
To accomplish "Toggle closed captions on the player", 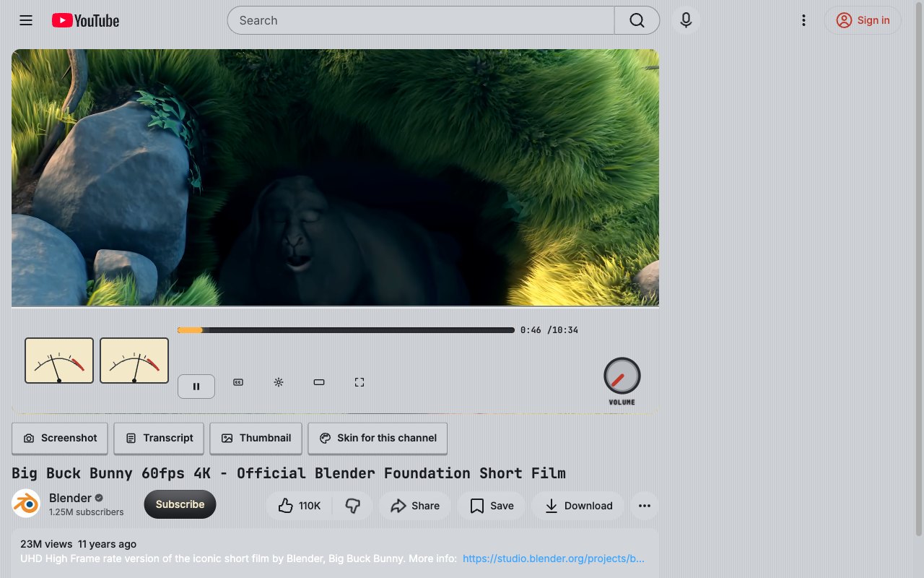I will pyautogui.click(x=238, y=382).
